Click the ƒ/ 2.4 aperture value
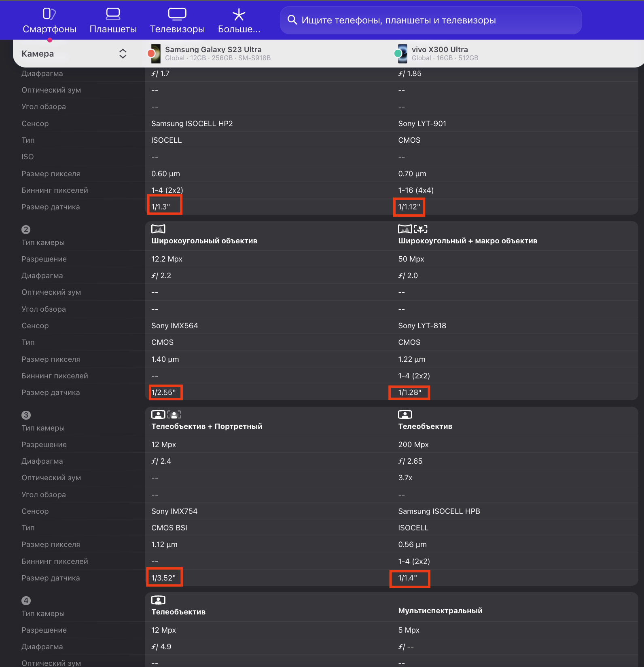 pos(161,461)
